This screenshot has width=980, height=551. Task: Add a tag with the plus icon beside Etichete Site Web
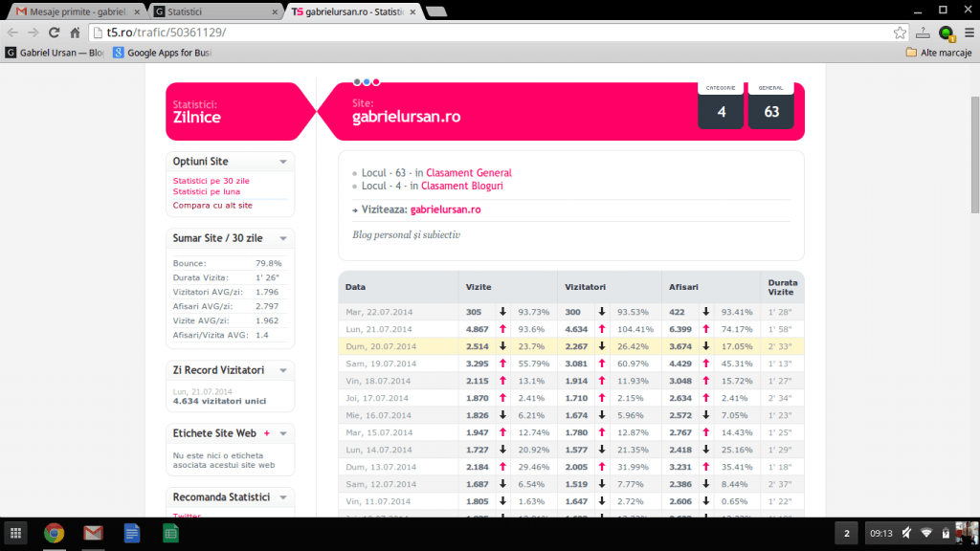click(x=267, y=433)
